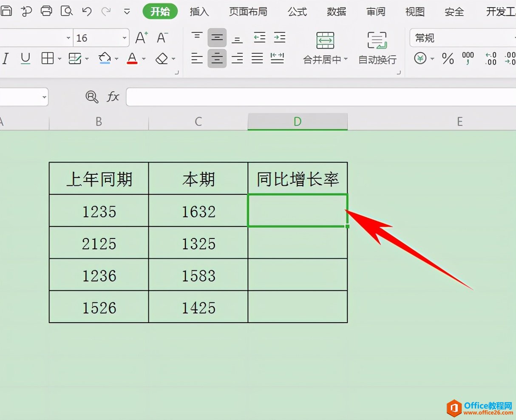
Task: Toggle horizontal center alignment
Action: click(x=217, y=58)
